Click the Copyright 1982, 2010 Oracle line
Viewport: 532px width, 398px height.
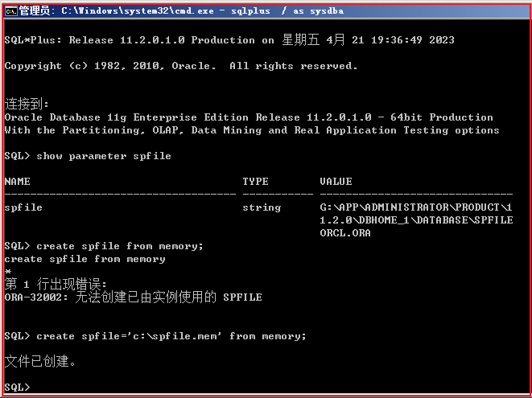[x=181, y=66]
